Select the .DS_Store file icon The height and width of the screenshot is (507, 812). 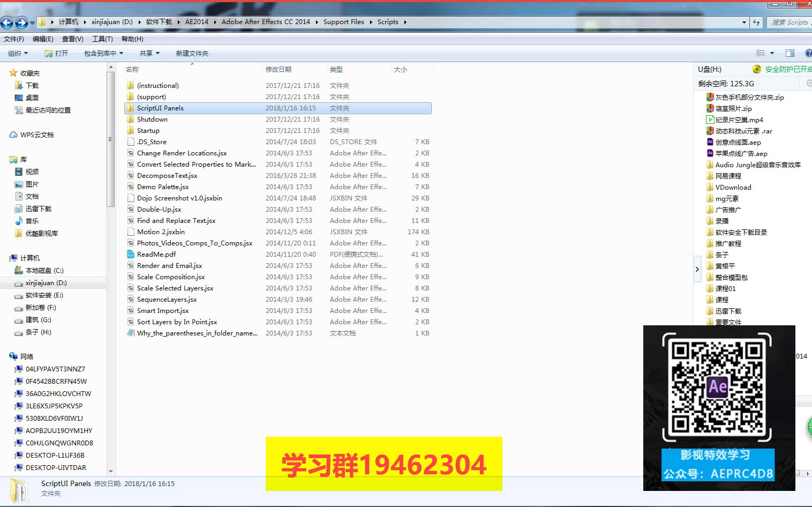coord(130,142)
